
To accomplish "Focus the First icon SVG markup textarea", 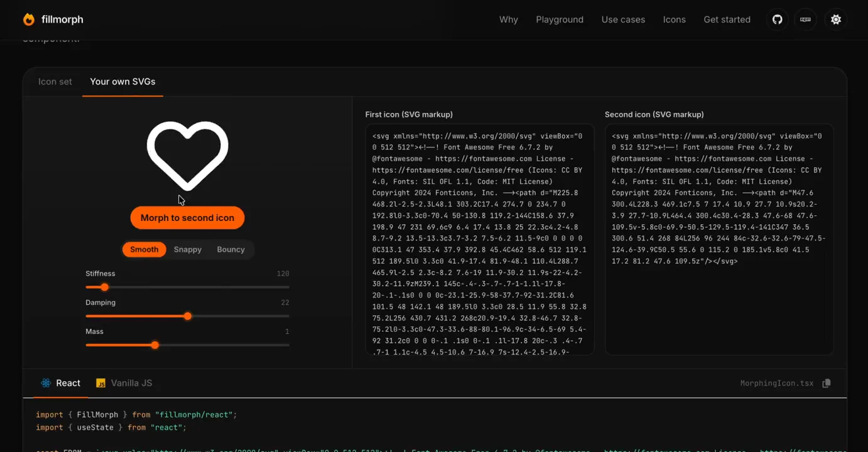I will [480, 240].
